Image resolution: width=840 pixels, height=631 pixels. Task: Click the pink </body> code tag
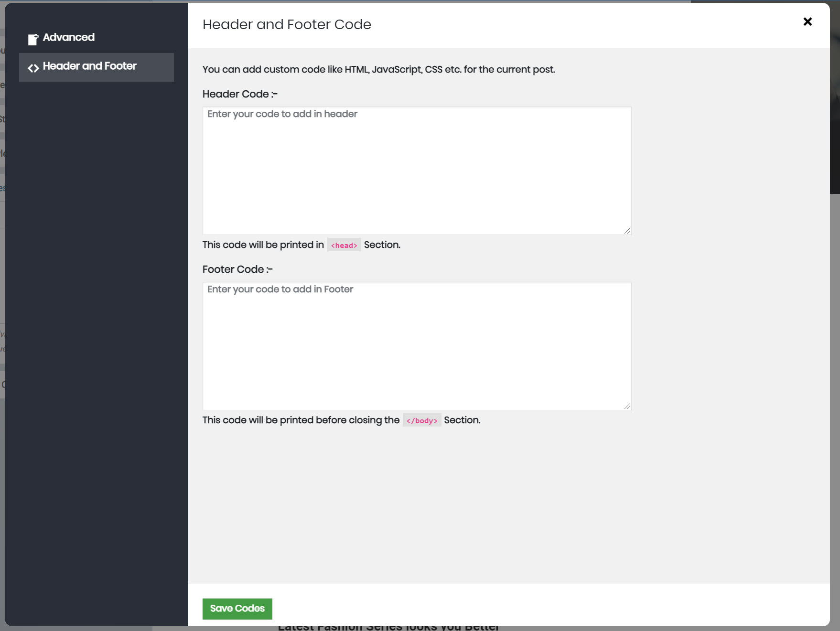[422, 420]
